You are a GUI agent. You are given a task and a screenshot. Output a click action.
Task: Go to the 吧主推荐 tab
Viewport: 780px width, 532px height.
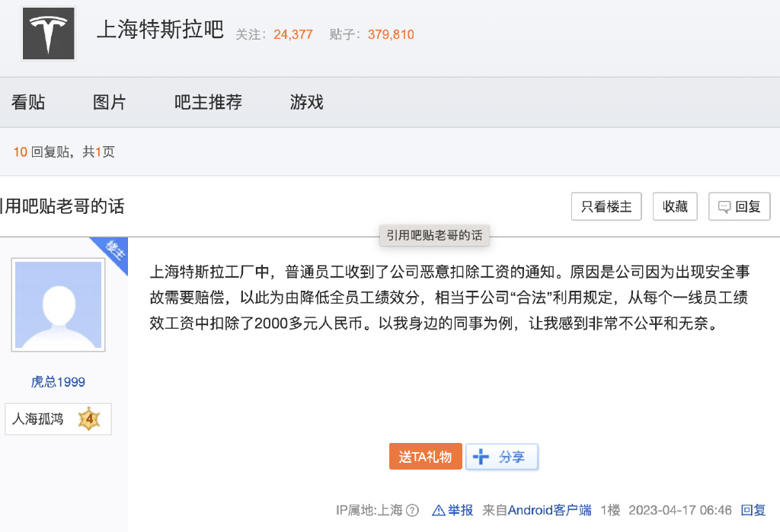point(208,102)
